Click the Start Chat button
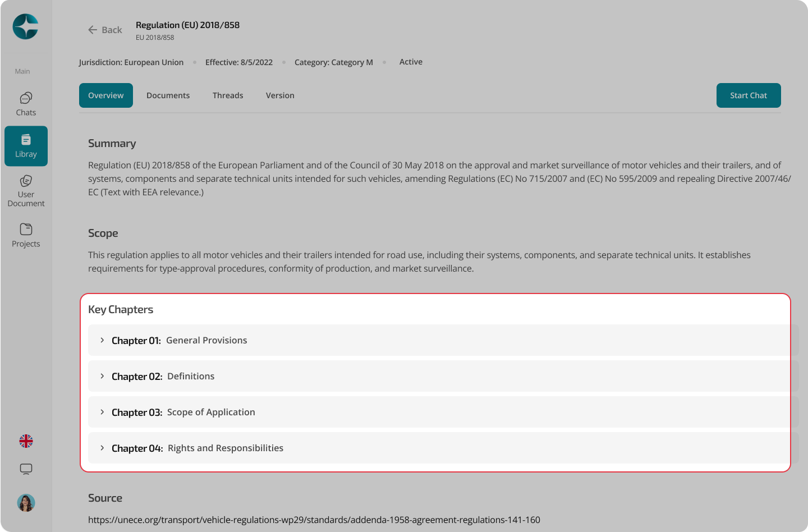This screenshot has width=808, height=532. (749, 95)
